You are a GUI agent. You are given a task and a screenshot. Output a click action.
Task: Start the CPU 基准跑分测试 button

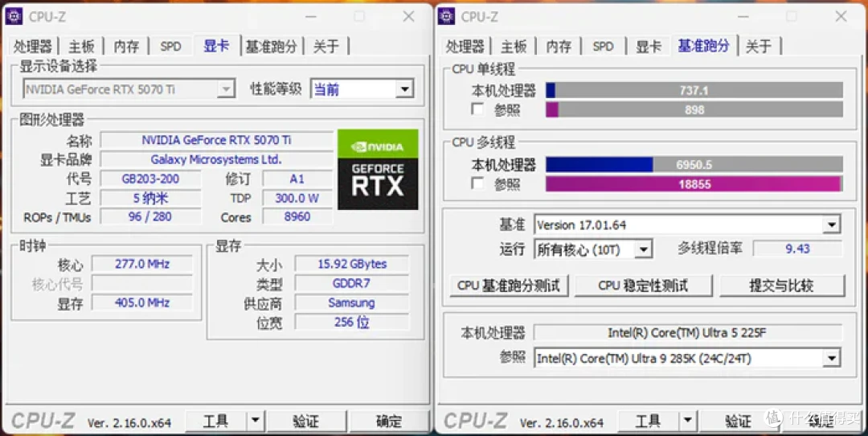pos(509,286)
